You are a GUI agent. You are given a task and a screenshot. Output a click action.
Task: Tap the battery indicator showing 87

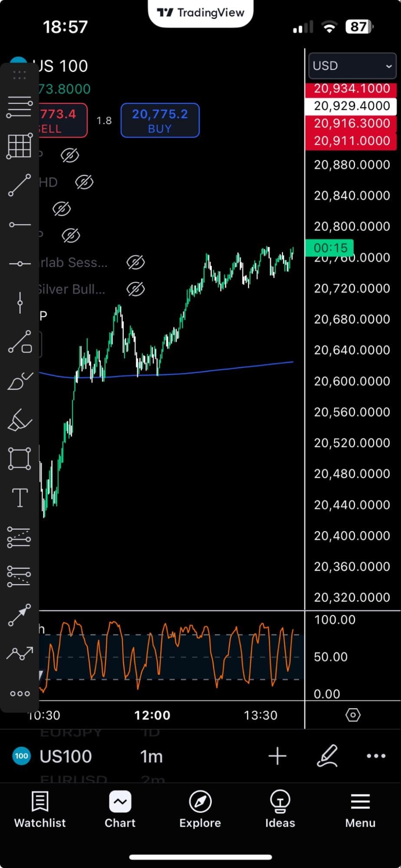(359, 27)
